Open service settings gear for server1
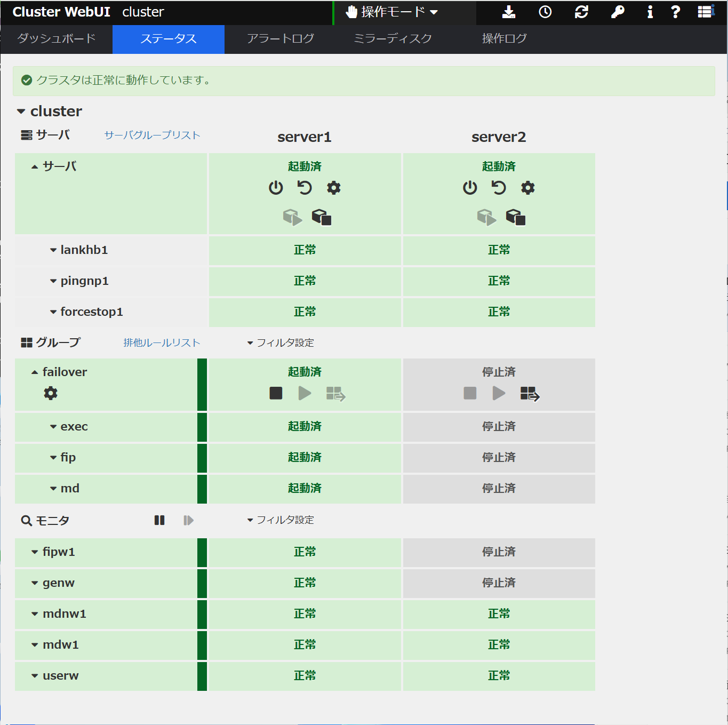 coord(334,188)
